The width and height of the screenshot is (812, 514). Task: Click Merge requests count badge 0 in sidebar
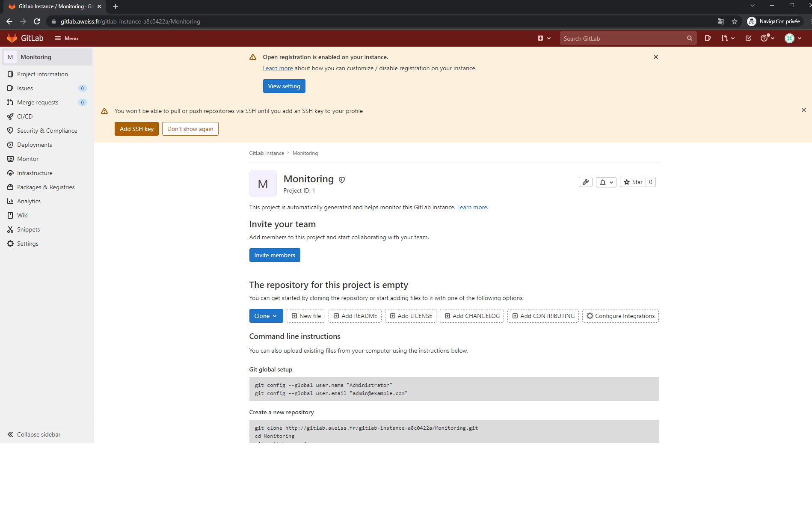83,102
